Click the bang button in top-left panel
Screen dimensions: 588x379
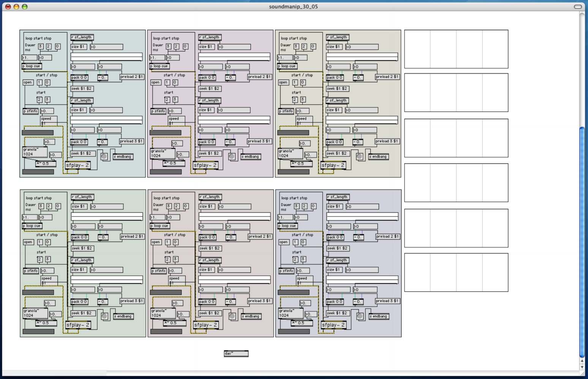[x=104, y=156]
